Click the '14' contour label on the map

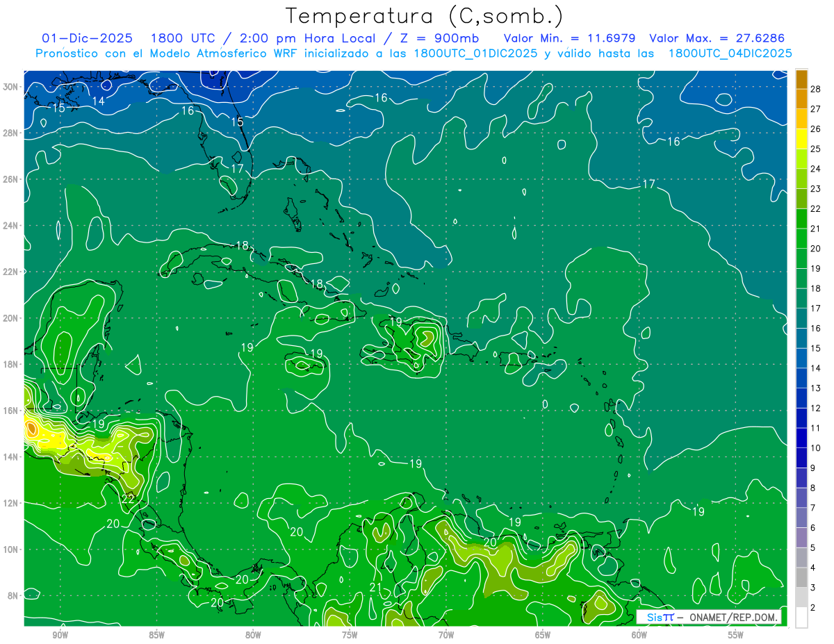[99, 101]
